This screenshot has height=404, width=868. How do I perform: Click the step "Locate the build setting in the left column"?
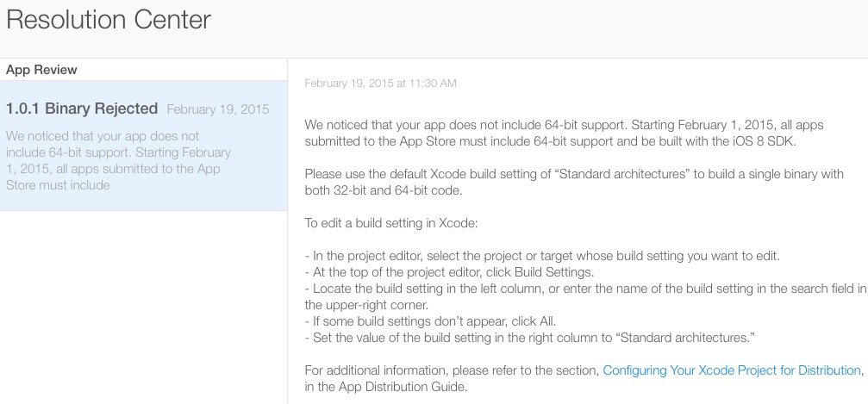(586, 289)
